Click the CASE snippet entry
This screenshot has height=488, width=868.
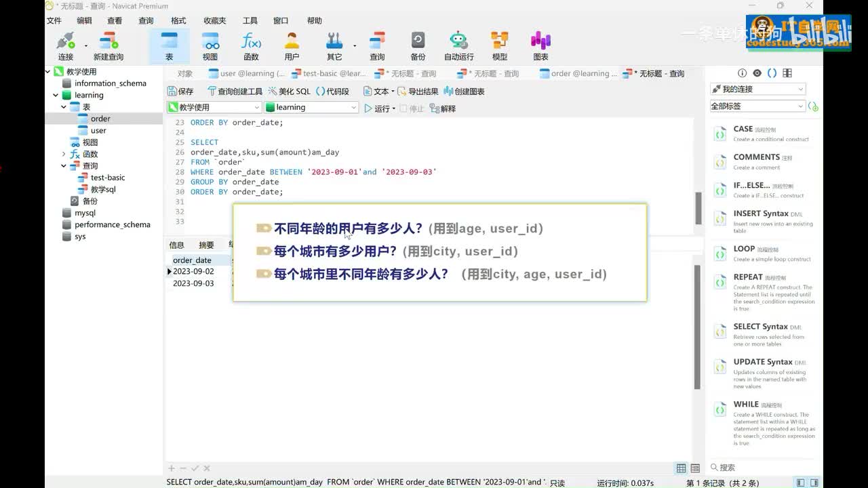pyautogui.click(x=765, y=134)
